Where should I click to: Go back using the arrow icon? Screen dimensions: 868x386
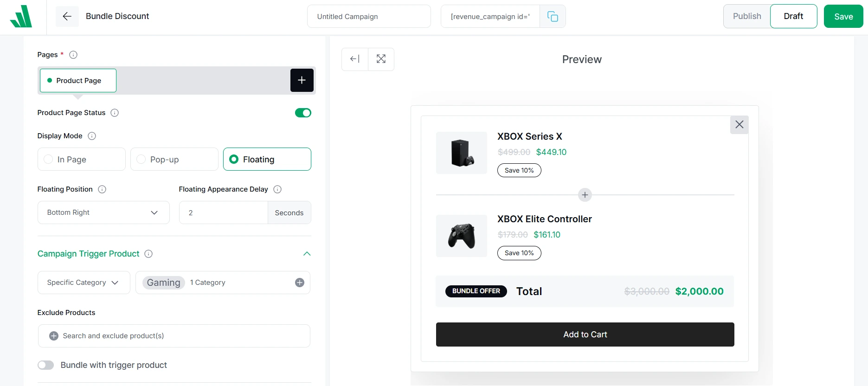pos(67,16)
